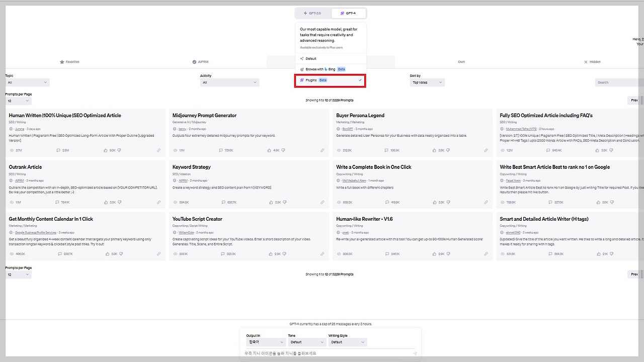This screenshot has height=362, width=644.
Task: Like Write Best Smart Article prompt
Action: pyautogui.click(x=597, y=202)
